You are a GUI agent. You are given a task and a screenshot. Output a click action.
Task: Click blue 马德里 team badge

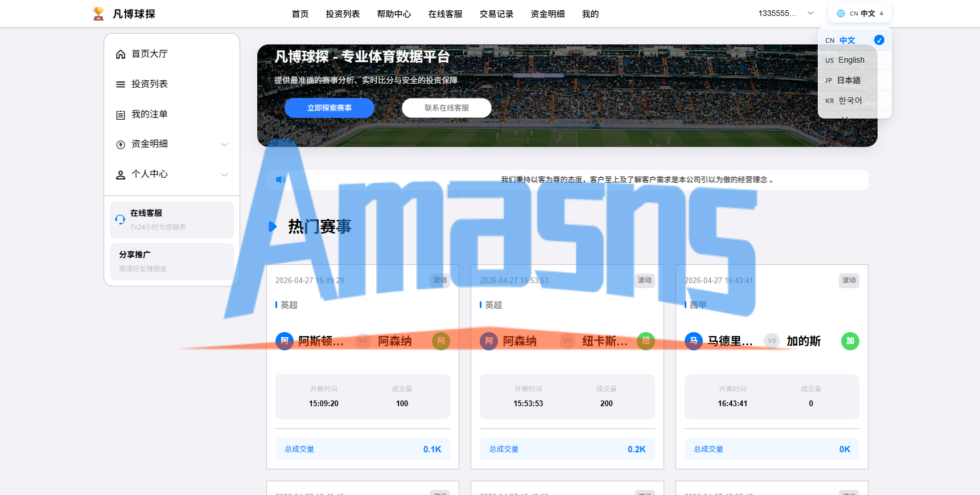(694, 341)
